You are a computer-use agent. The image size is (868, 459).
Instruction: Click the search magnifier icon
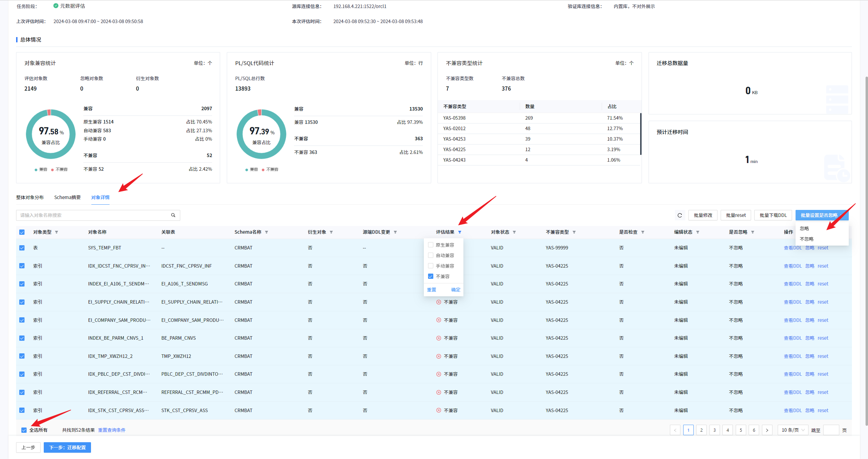coord(173,215)
